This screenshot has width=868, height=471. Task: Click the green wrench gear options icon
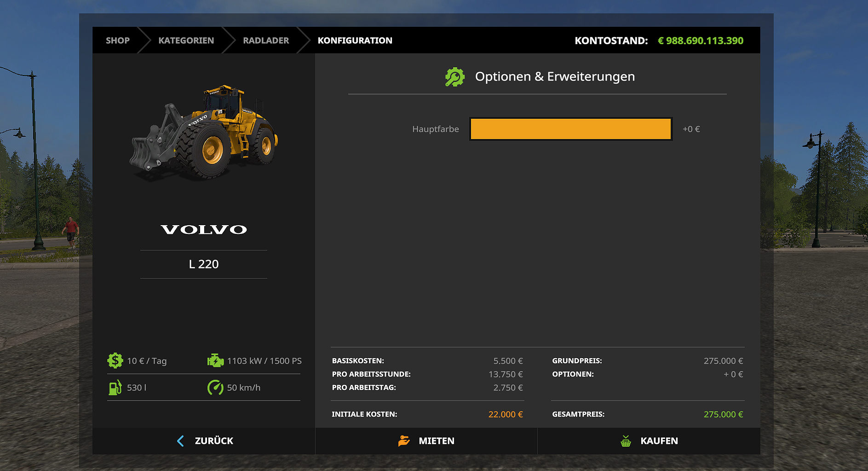pyautogui.click(x=454, y=77)
